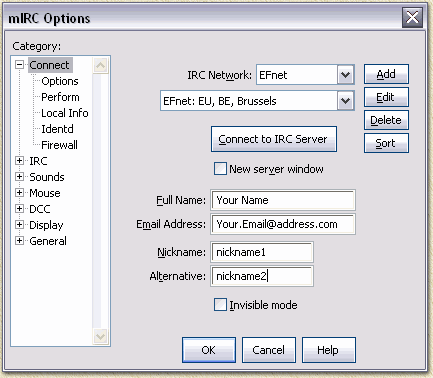
Task: Click the Sort servers button
Action: pos(386,143)
